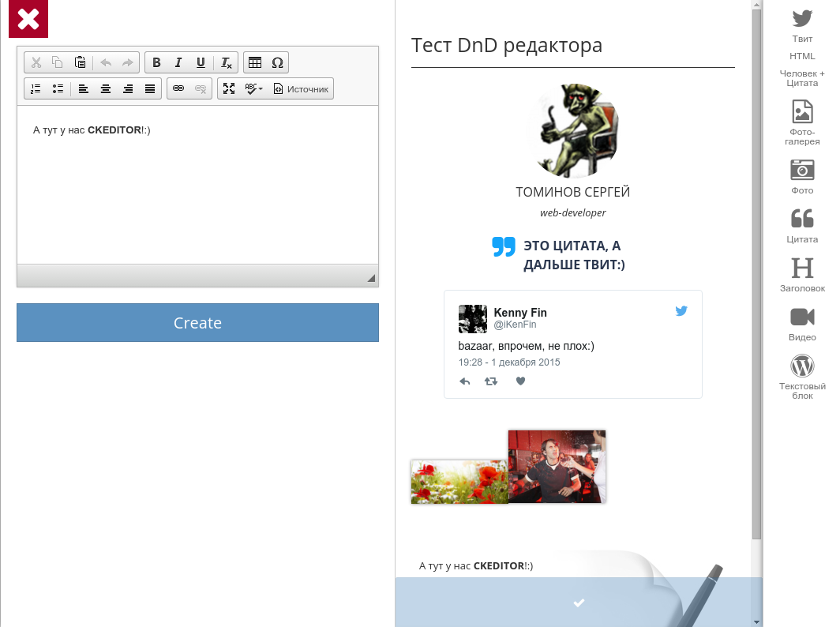840x627 pixels.
Task: Toggle Italic formatting in the editor toolbar
Action: 178,63
